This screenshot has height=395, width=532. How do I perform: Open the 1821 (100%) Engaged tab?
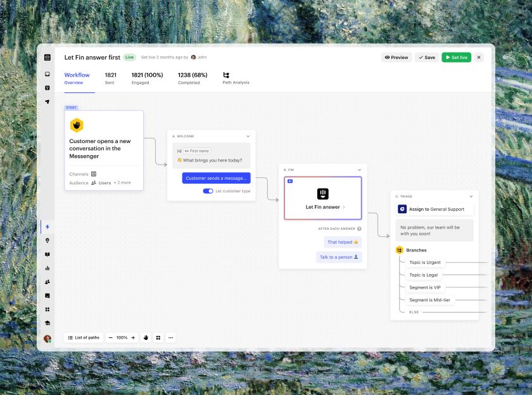tap(147, 78)
